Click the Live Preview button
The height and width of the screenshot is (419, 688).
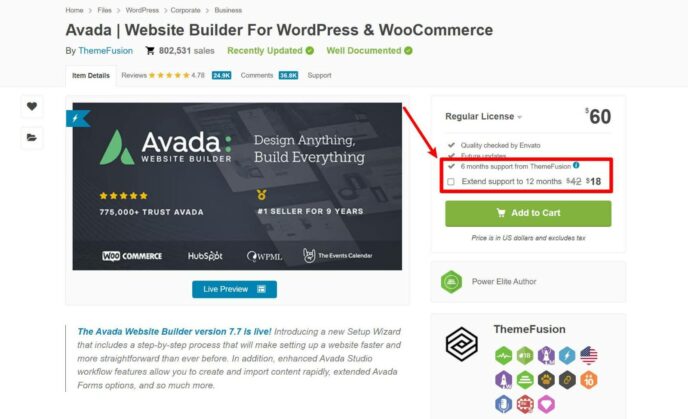pos(234,289)
